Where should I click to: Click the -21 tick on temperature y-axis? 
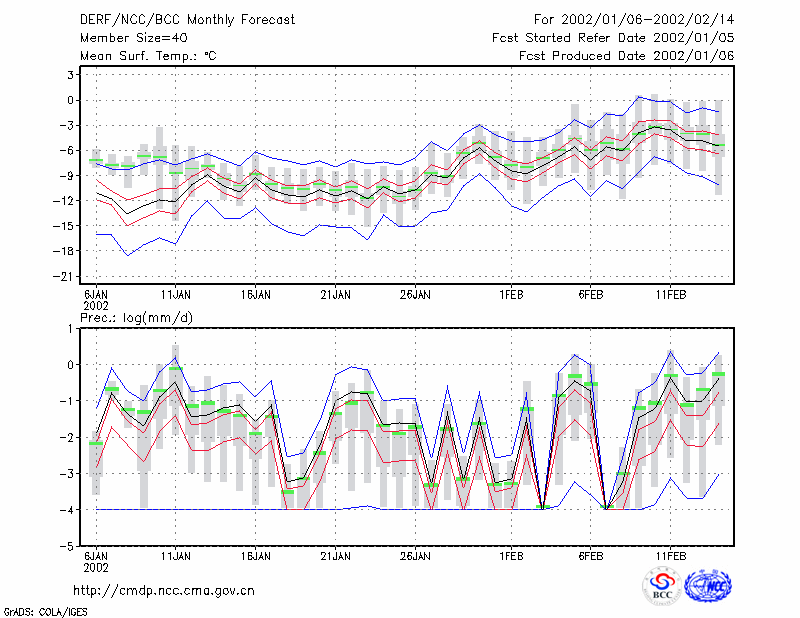click(x=63, y=277)
